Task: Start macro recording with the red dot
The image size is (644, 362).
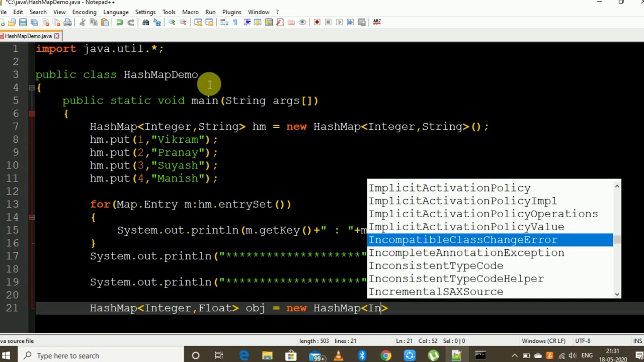Action: tap(317, 22)
